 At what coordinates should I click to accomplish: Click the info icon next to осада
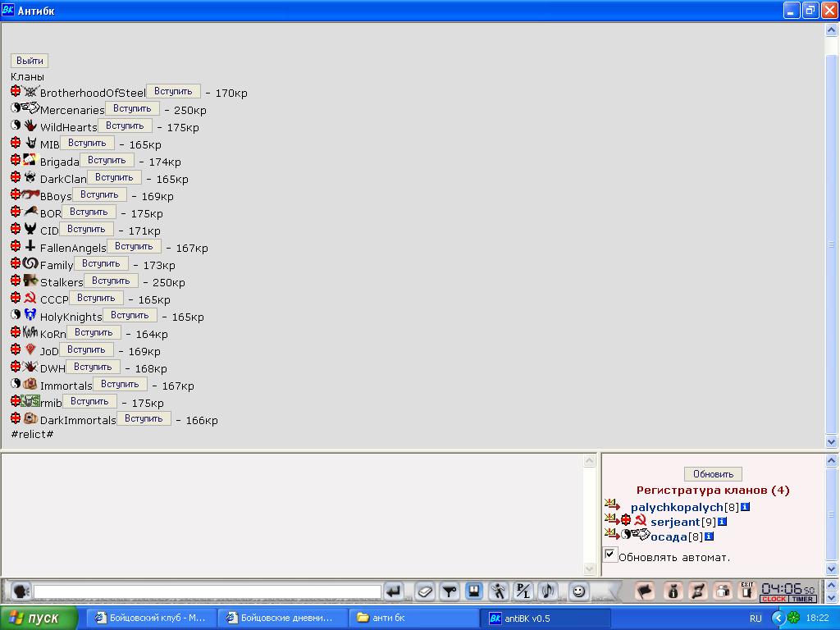click(709, 536)
